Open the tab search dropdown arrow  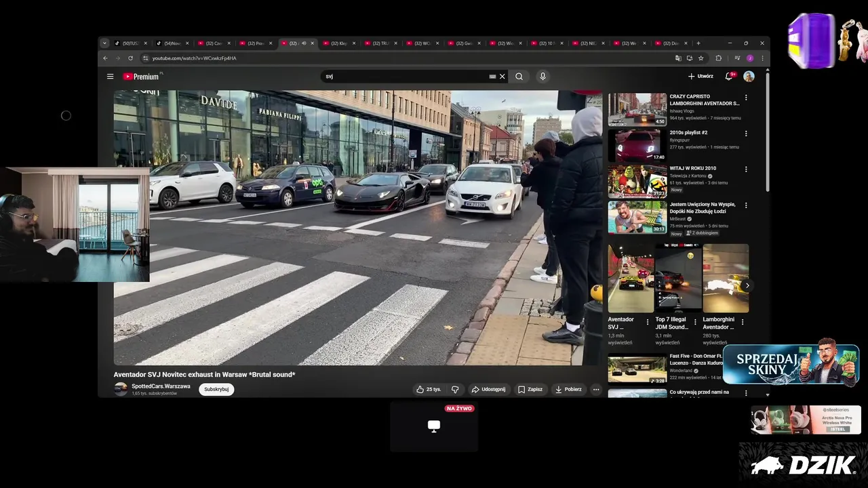coord(104,43)
